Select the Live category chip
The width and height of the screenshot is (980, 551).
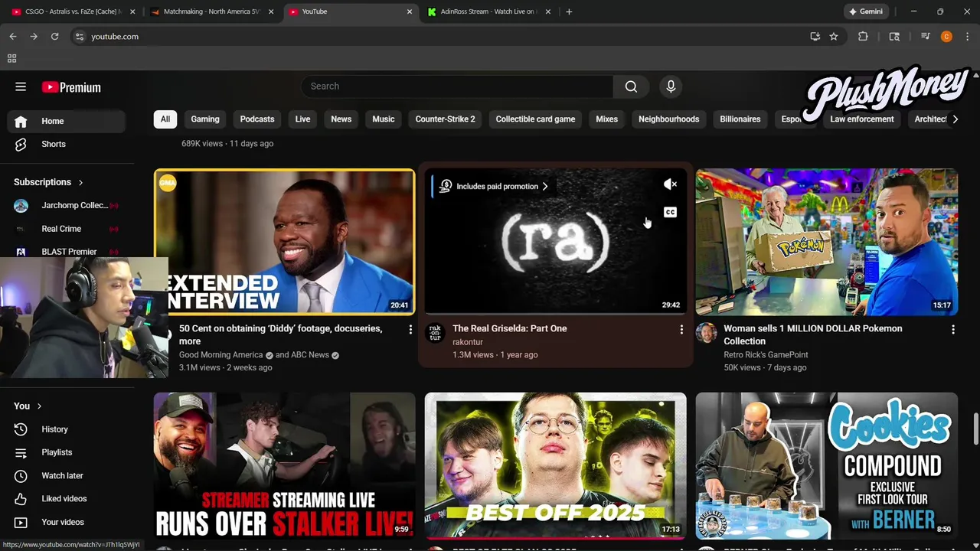[x=303, y=119]
